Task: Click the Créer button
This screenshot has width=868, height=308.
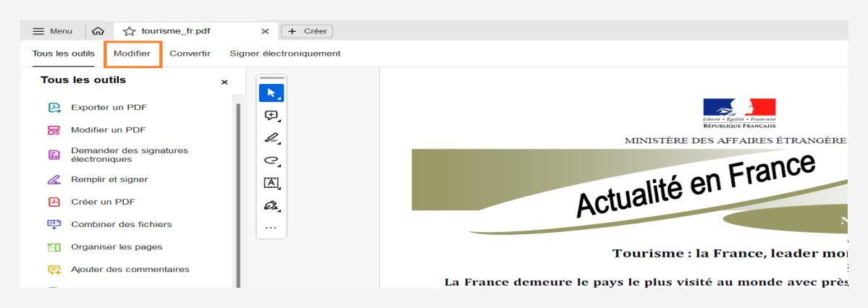Action: coord(307,31)
